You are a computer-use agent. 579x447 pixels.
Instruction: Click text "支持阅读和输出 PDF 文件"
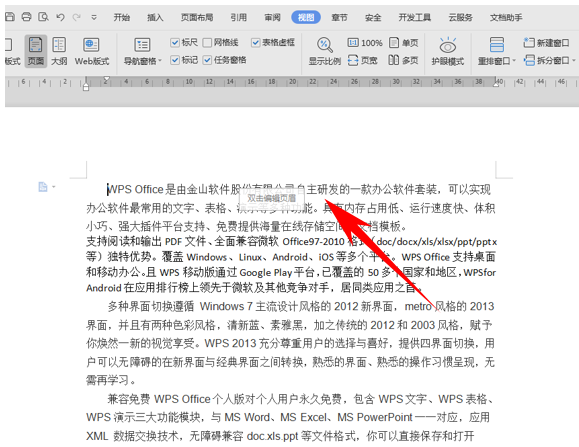pyautogui.click(x=146, y=242)
